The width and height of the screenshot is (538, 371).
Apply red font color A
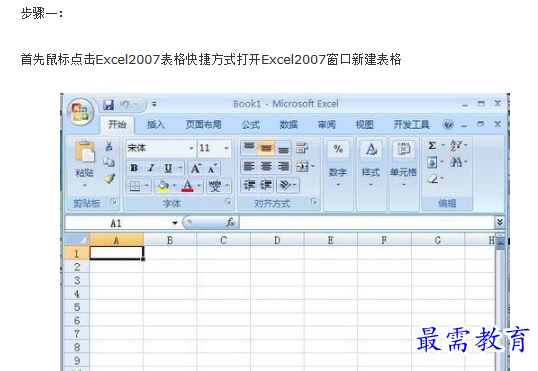[x=187, y=186]
